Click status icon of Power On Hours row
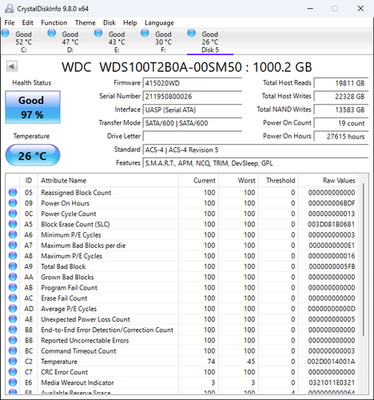 tap(13, 203)
